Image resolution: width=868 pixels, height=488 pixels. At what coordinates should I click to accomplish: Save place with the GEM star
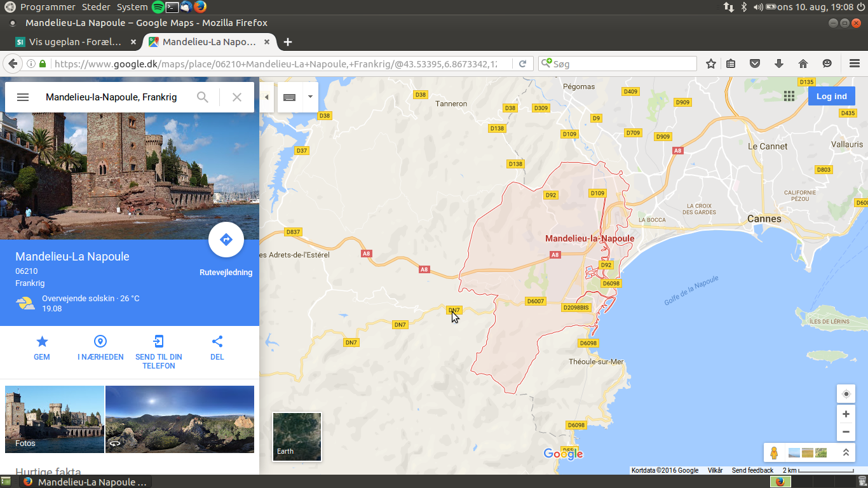(x=42, y=348)
